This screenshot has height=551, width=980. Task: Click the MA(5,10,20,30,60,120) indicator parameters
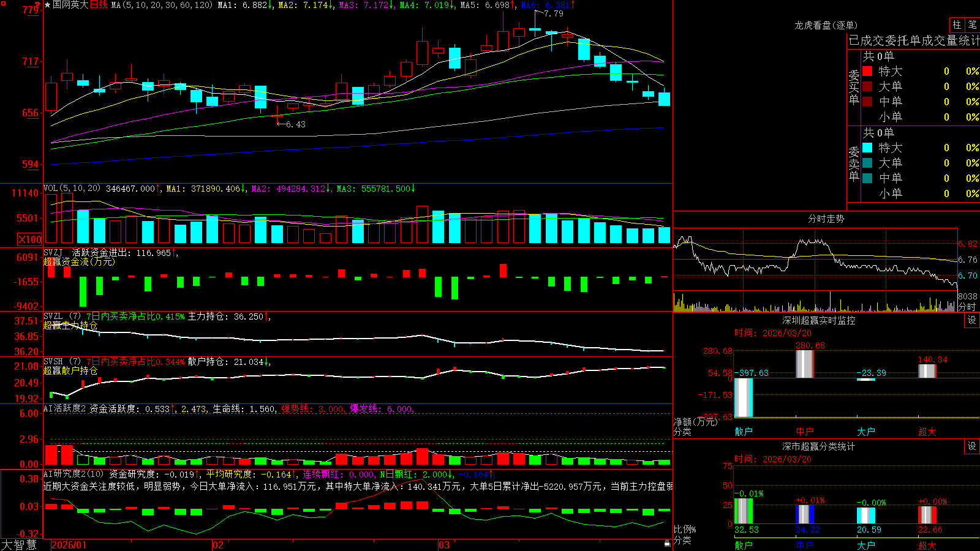point(162,5)
